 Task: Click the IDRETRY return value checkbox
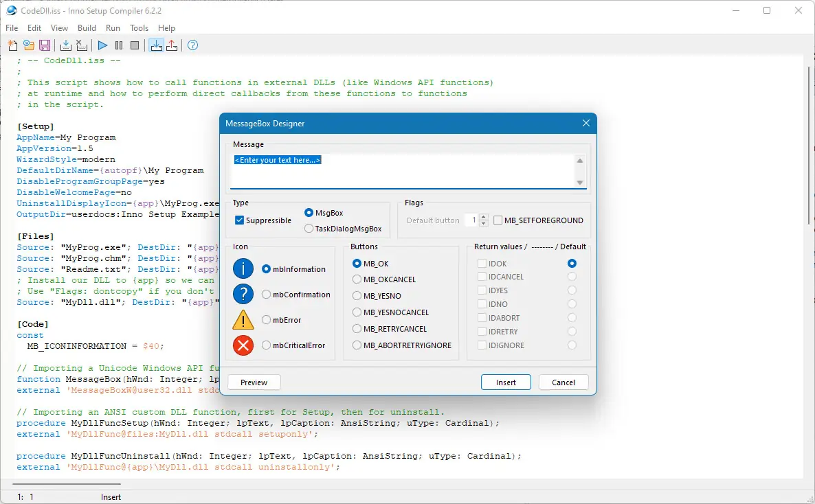pyautogui.click(x=482, y=331)
